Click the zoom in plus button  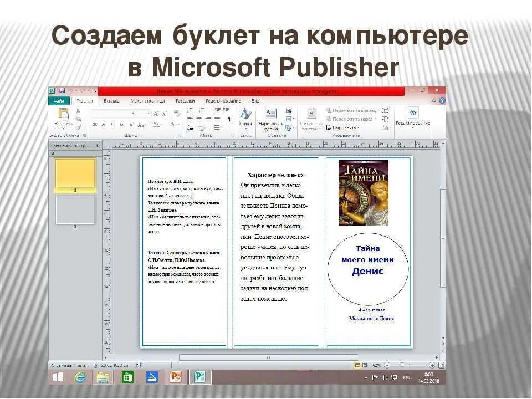tap(432, 365)
